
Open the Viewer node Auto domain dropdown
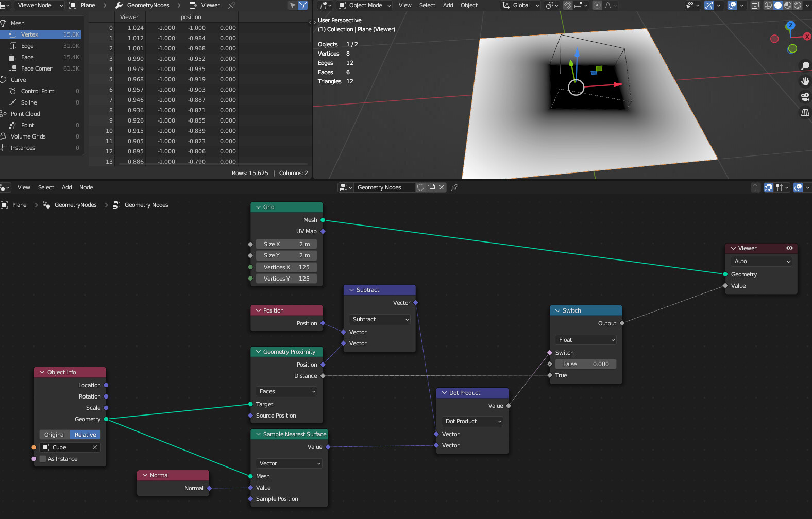click(x=761, y=261)
